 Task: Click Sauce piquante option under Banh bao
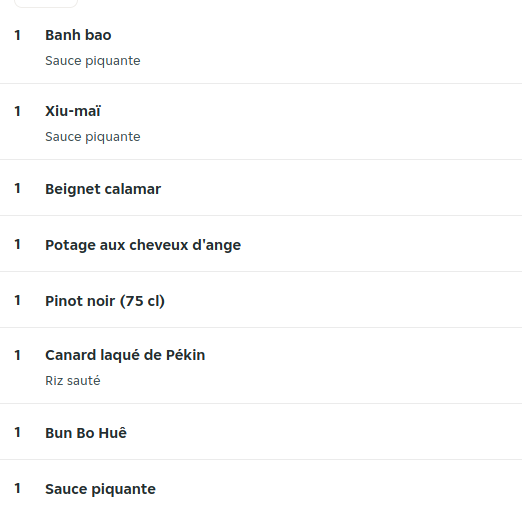(x=93, y=61)
